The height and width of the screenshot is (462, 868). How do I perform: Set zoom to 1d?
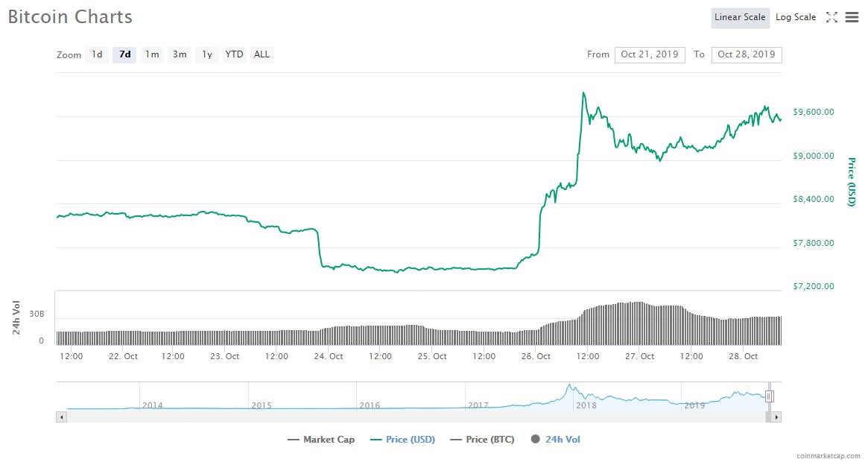pyautogui.click(x=97, y=54)
